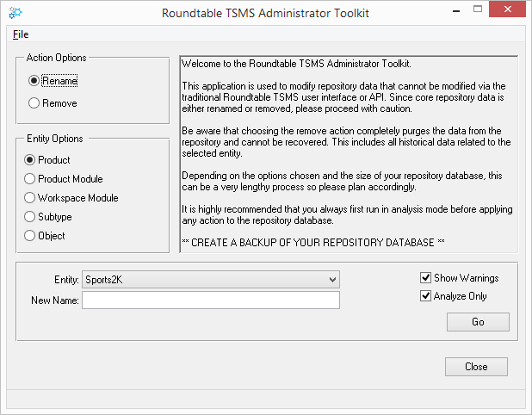The height and width of the screenshot is (415, 532).
Task: Close the window with red X
Action: pos(507,9)
